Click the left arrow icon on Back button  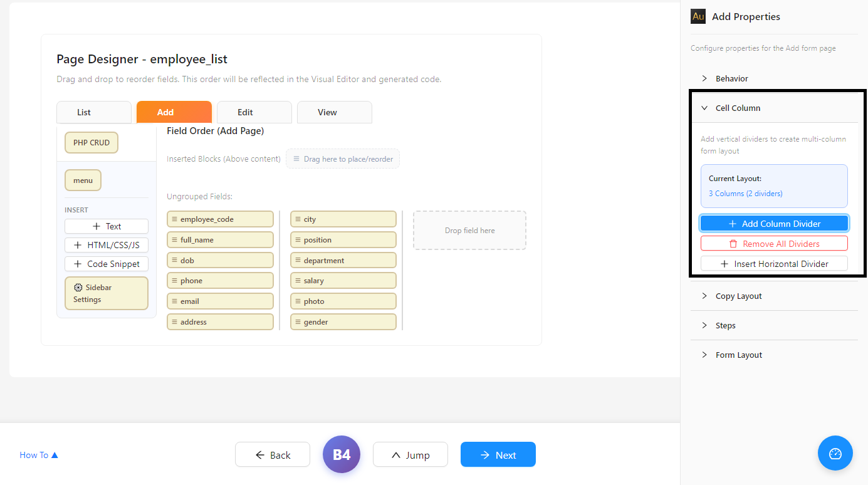click(260, 455)
